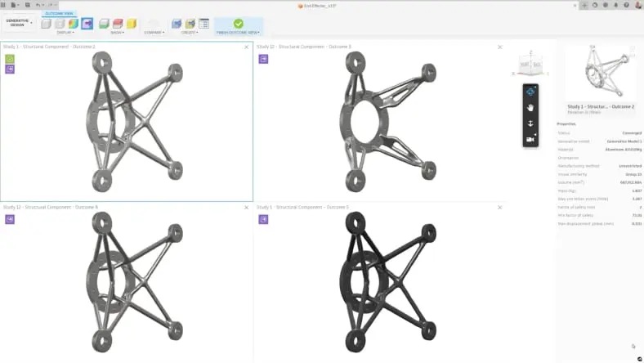Screen dimensions: 644x363
Task: Click the Undo arrow
Action: tap(39, 5)
